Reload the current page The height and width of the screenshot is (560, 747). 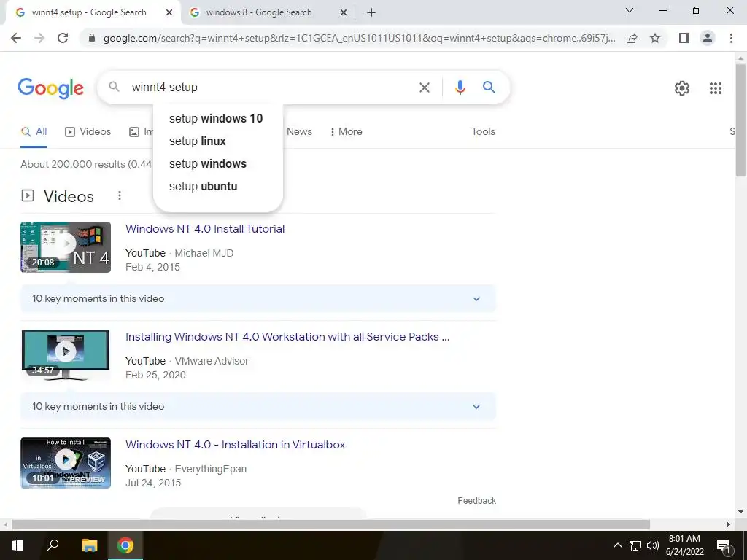click(x=63, y=38)
